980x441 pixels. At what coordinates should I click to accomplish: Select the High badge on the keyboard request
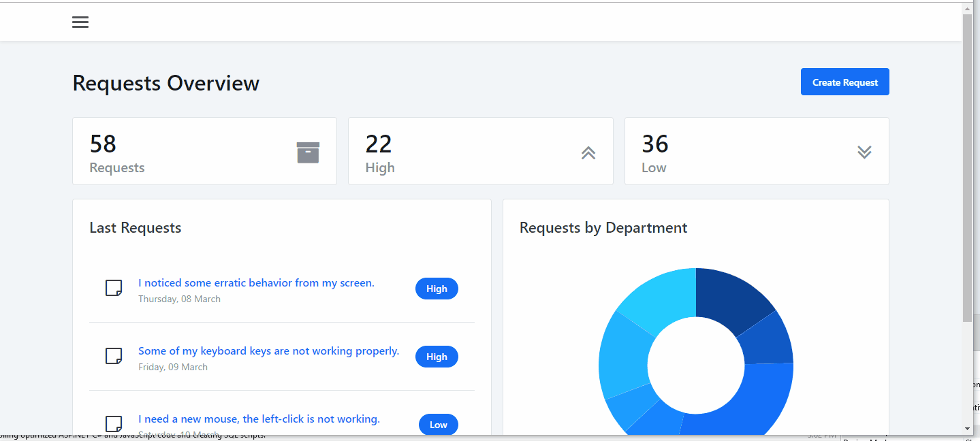coord(437,356)
